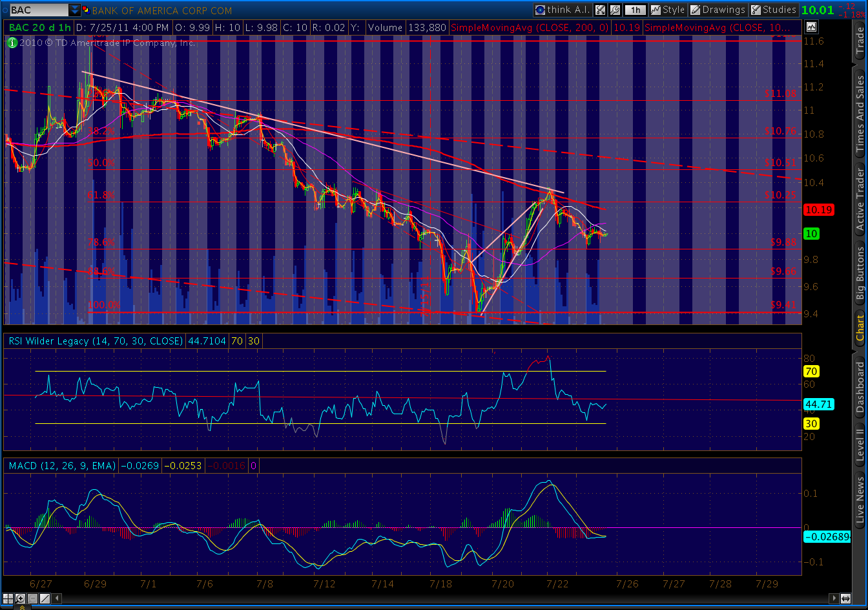Image resolution: width=868 pixels, height=610 pixels.
Task: Click the Volume 133,880 readout
Action: pyautogui.click(x=408, y=28)
